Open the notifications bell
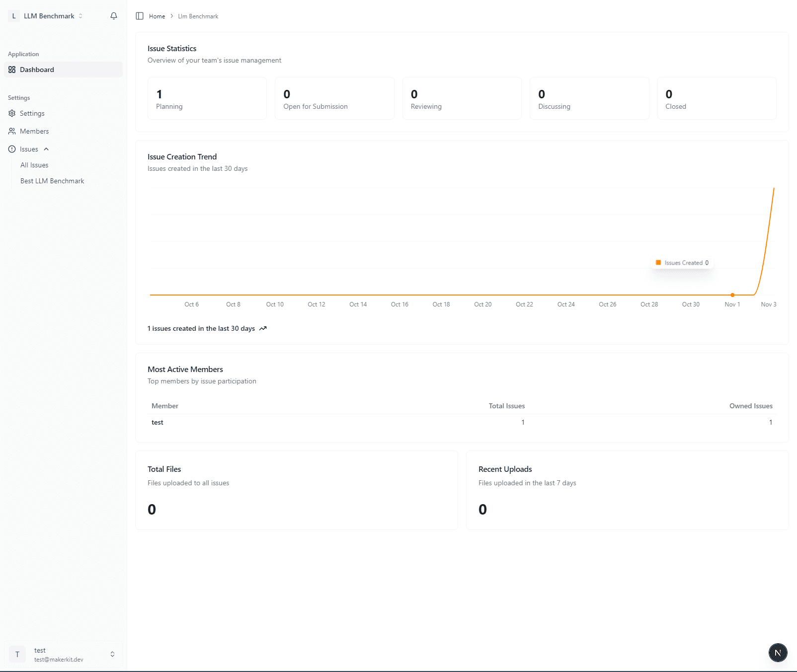 click(113, 16)
